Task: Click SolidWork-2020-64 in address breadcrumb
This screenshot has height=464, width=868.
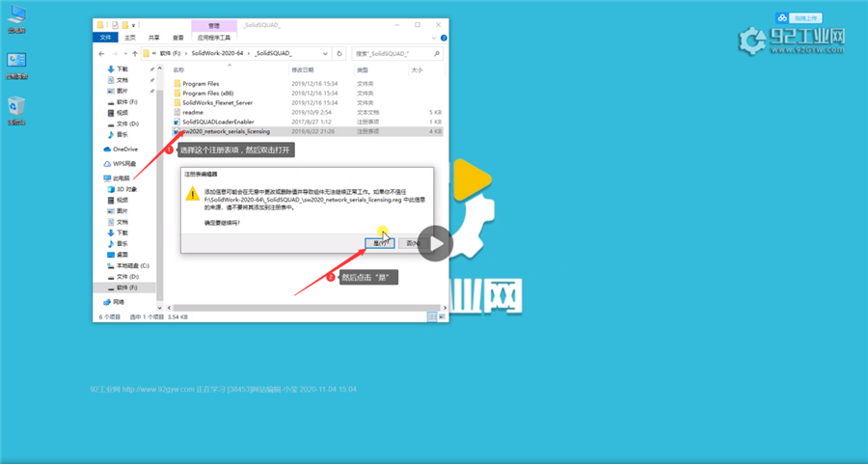Action: 218,54
